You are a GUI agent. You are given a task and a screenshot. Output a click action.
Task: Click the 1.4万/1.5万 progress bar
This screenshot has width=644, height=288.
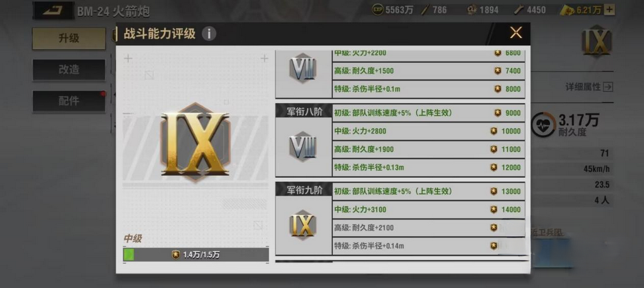coord(196,255)
